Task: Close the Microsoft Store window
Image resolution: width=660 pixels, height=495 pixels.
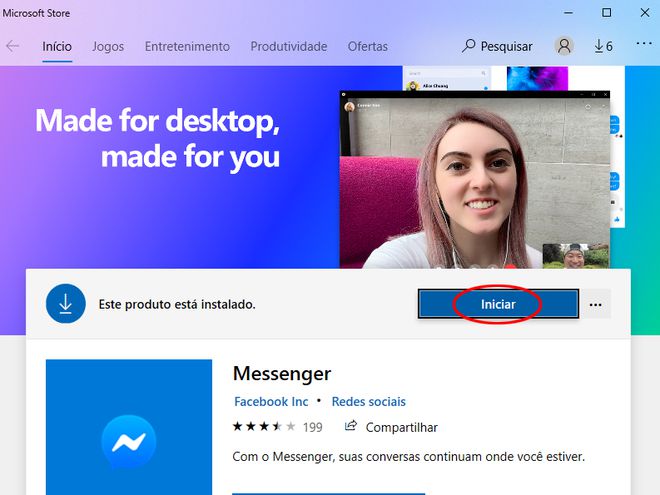Action: pyautogui.click(x=645, y=13)
